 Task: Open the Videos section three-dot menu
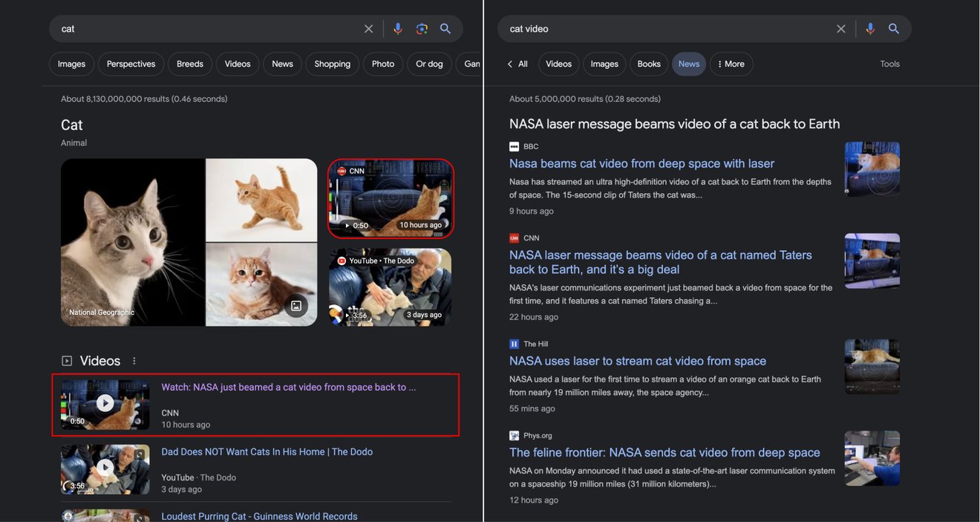[x=134, y=361]
